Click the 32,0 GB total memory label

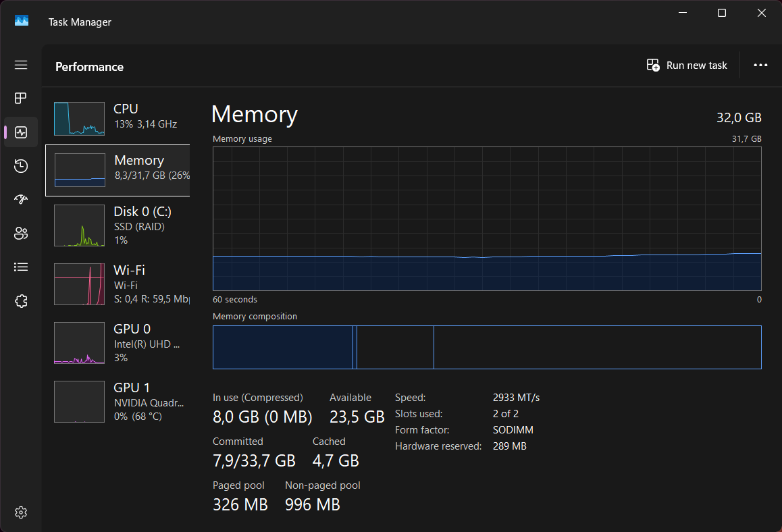click(739, 117)
